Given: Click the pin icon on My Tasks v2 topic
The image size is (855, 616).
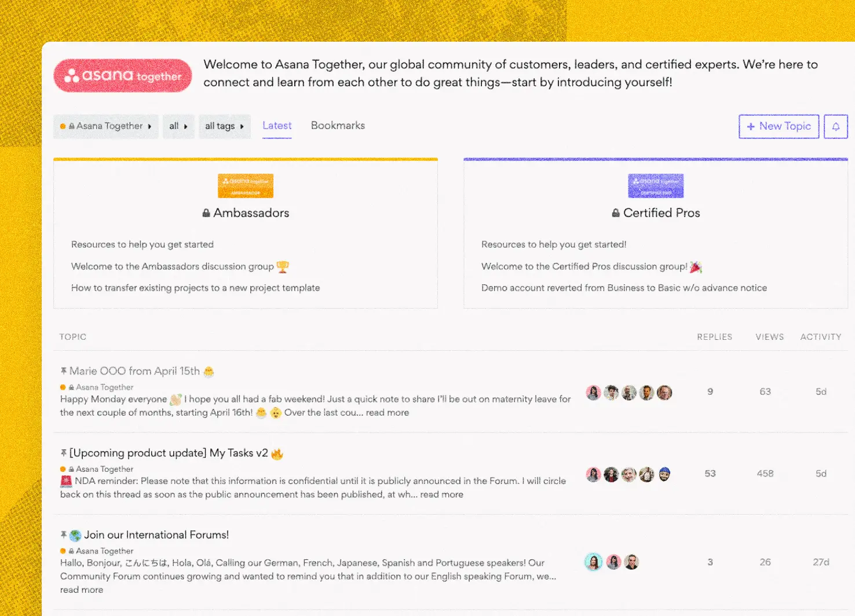Looking at the screenshot, I should coord(63,452).
